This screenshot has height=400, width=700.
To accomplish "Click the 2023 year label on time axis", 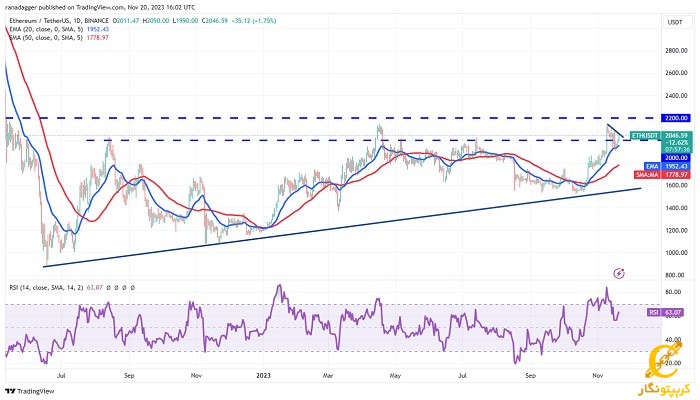I will tap(263, 375).
